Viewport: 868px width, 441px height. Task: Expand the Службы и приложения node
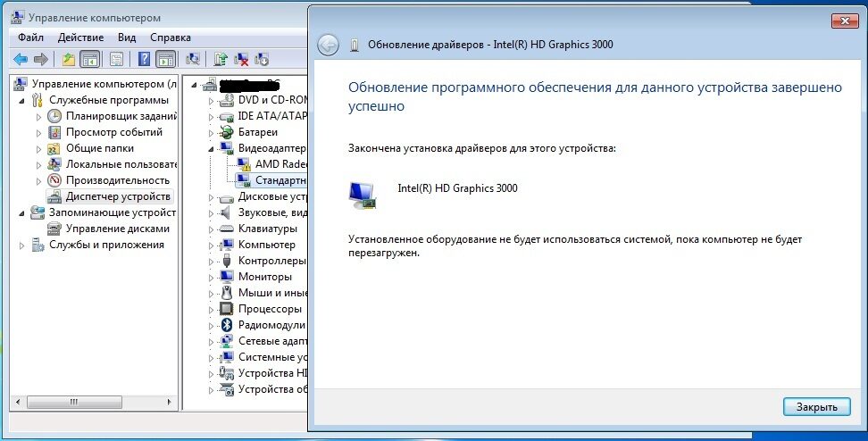click(22, 245)
